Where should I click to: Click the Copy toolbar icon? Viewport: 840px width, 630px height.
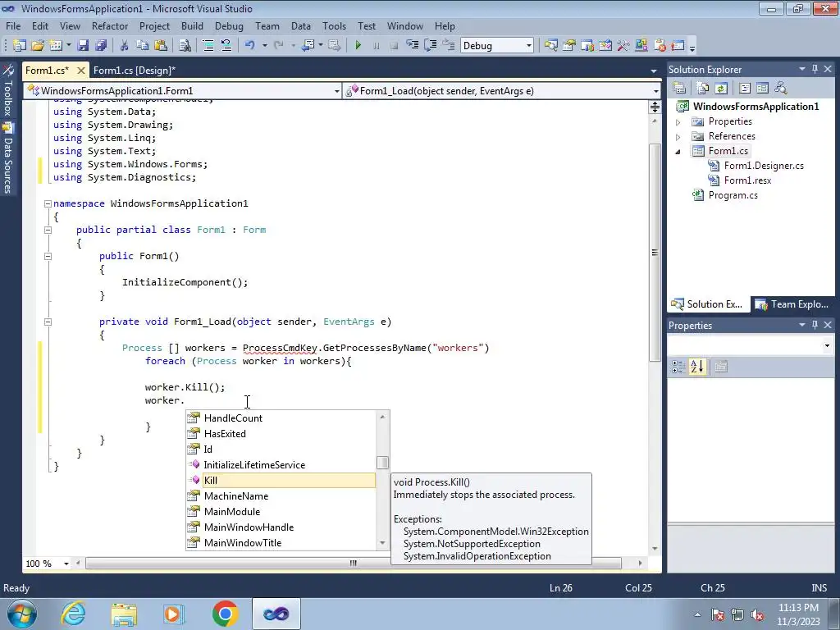pyautogui.click(x=142, y=46)
